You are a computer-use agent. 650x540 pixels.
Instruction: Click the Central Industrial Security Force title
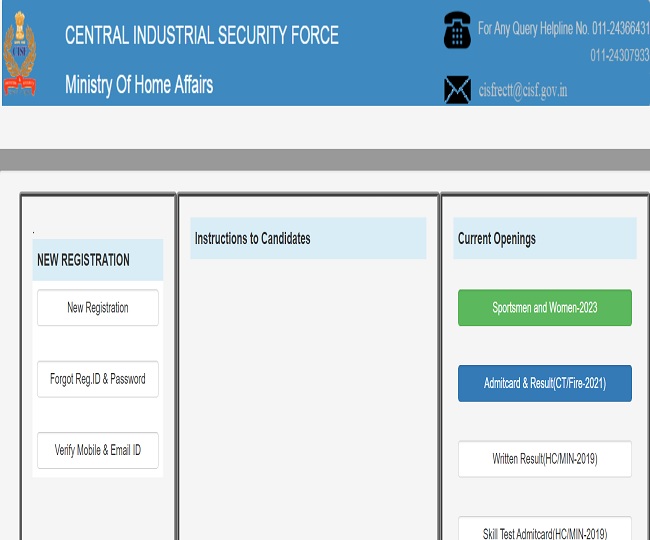click(x=201, y=36)
